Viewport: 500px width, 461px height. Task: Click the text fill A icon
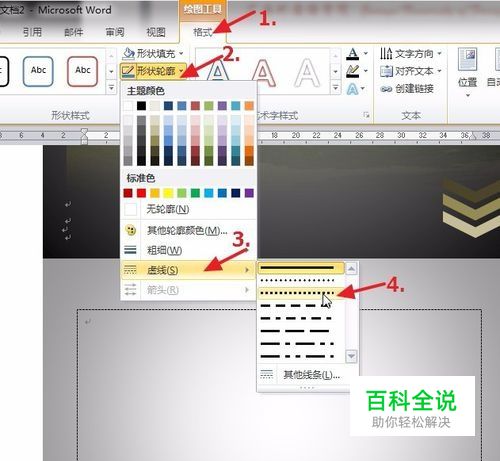tap(353, 54)
